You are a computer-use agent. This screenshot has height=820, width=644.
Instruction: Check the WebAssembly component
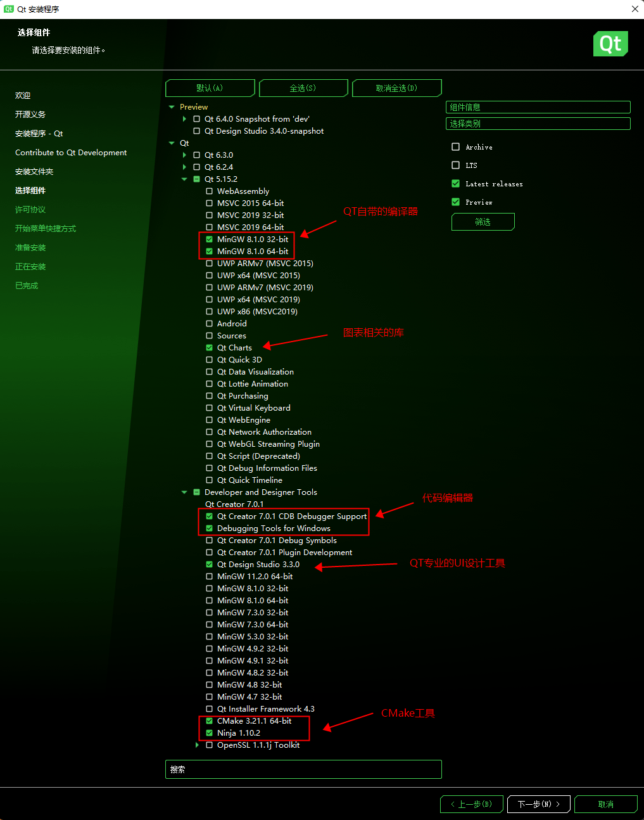[x=209, y=191]
